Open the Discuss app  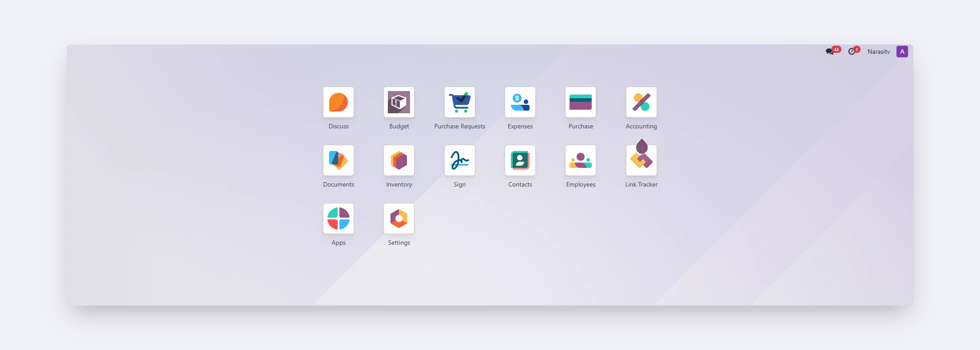coord(338,102)
